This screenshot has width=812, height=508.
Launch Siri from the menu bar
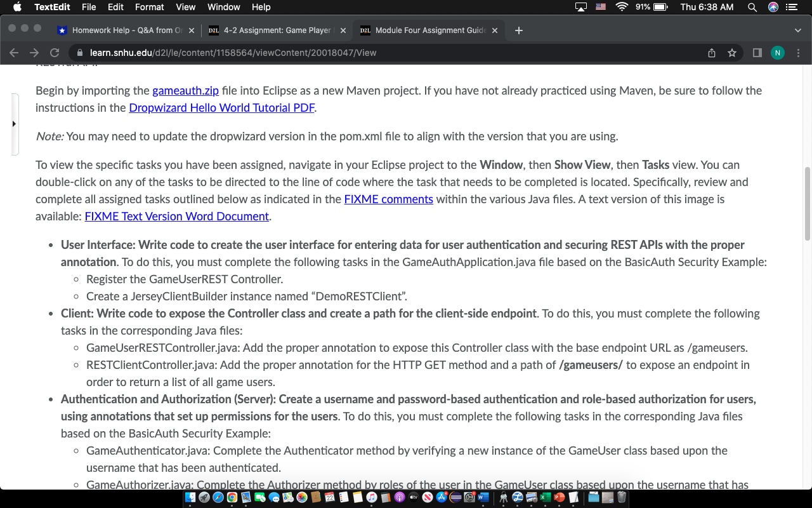tap(773, 7)
